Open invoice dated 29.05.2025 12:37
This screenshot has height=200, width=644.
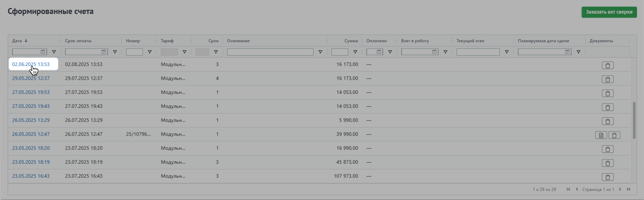coord(31,78)
